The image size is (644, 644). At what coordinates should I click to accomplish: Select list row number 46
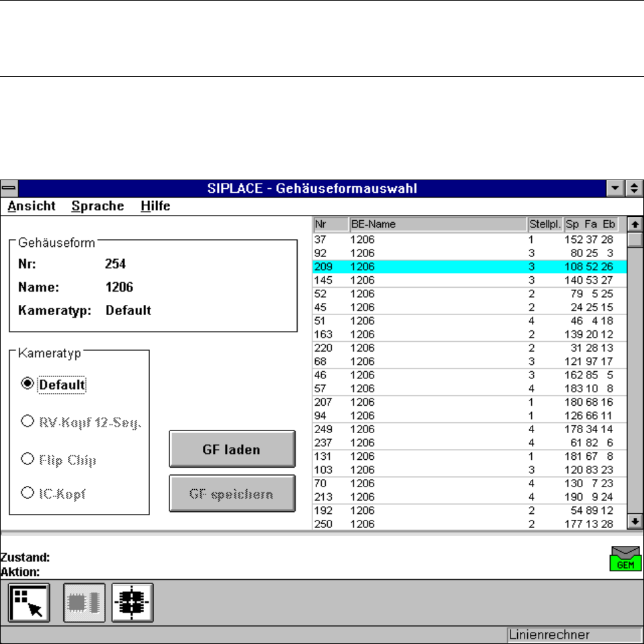(469, 375)
